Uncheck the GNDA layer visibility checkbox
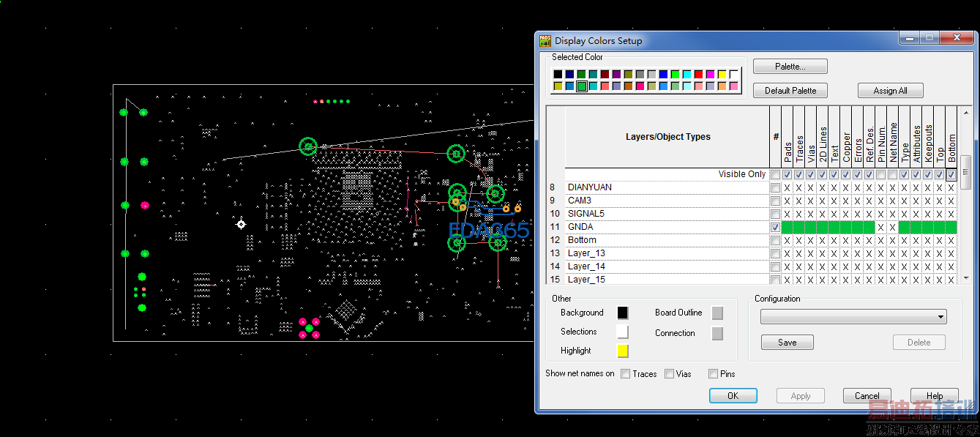Image resolution: width=980 pixels, height=437 pixels. (x=775, y=228)
